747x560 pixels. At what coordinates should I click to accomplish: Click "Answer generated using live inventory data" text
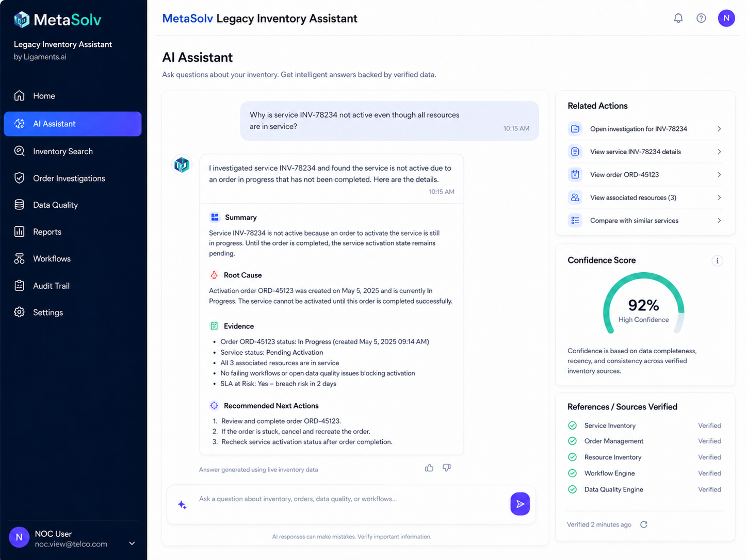[258, 470]
